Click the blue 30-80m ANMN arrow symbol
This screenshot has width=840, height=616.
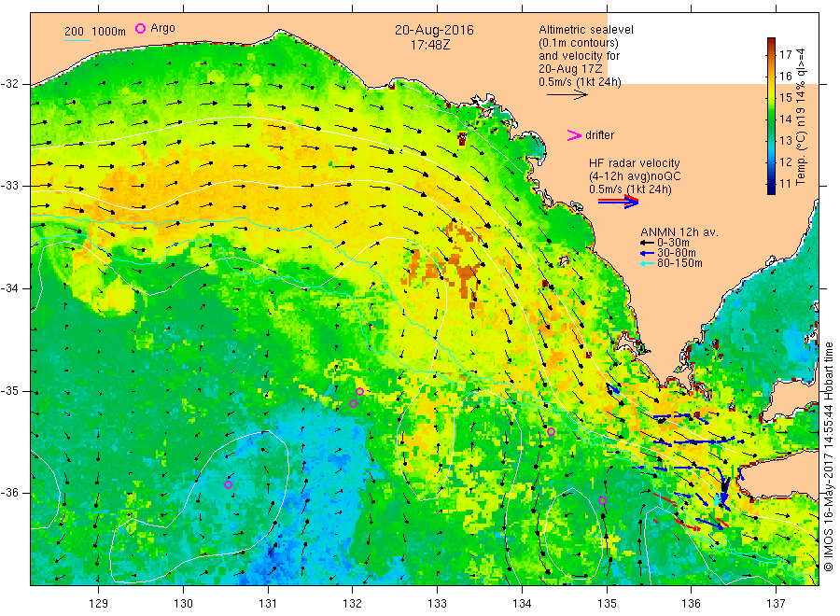coord(647,253)
